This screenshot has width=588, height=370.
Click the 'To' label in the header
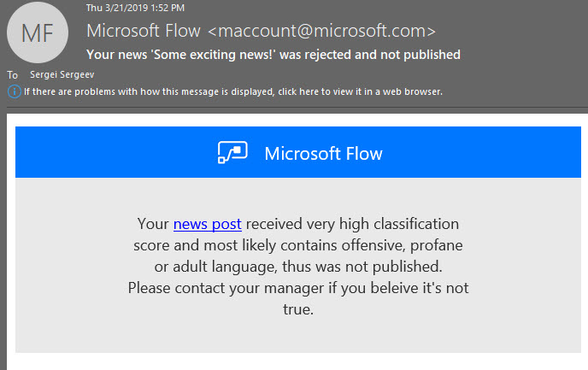pos(13,75)
